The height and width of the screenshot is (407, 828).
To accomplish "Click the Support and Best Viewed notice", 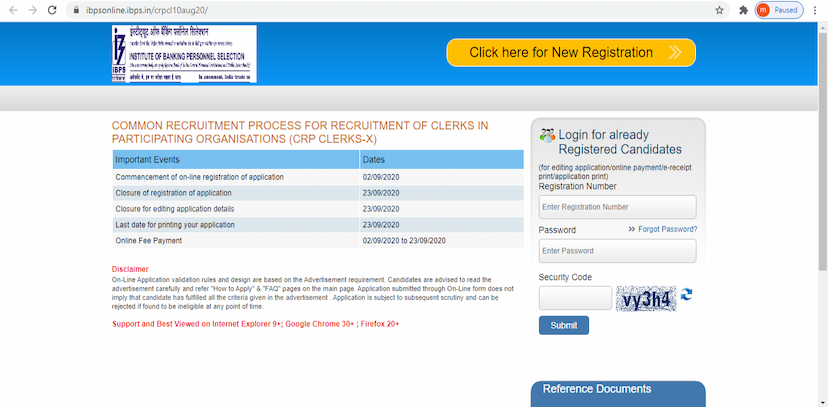I will point(256,324).
